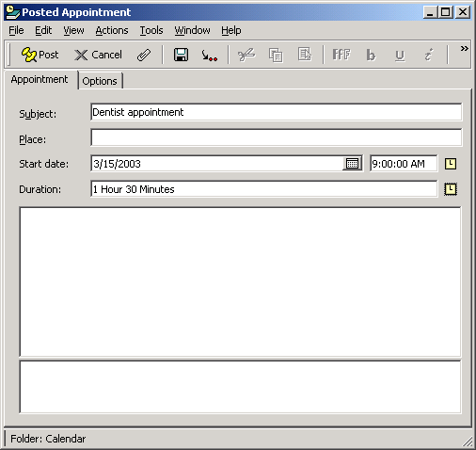This screenshot has height=450, width=476.
Task: Open the Actions menu
Action: pyautogui.click(x=112, y=30)
